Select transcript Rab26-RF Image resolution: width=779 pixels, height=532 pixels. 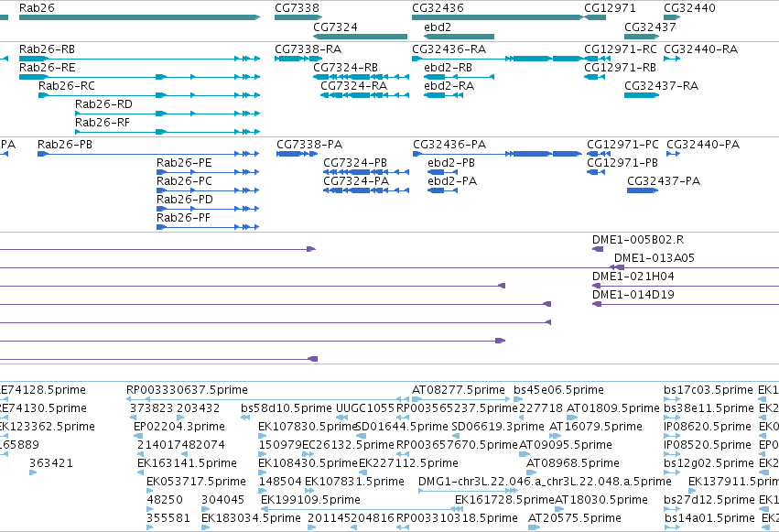click(168, 132)
